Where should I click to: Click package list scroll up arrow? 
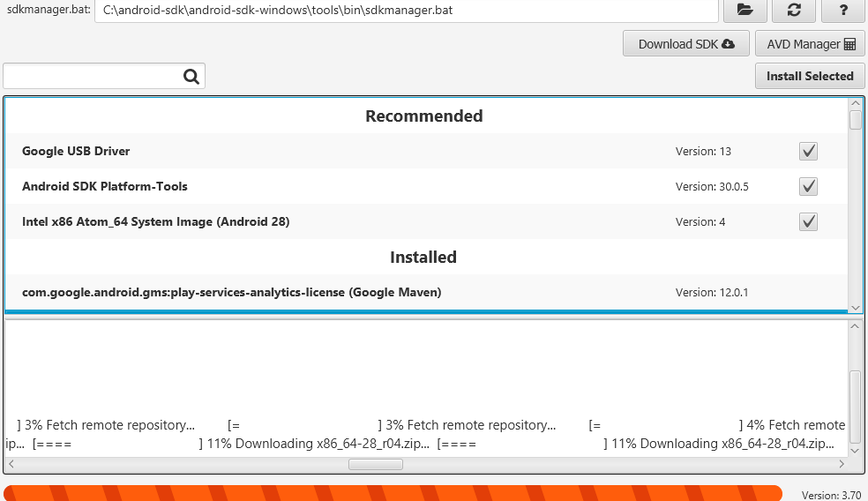coord(856,103)
